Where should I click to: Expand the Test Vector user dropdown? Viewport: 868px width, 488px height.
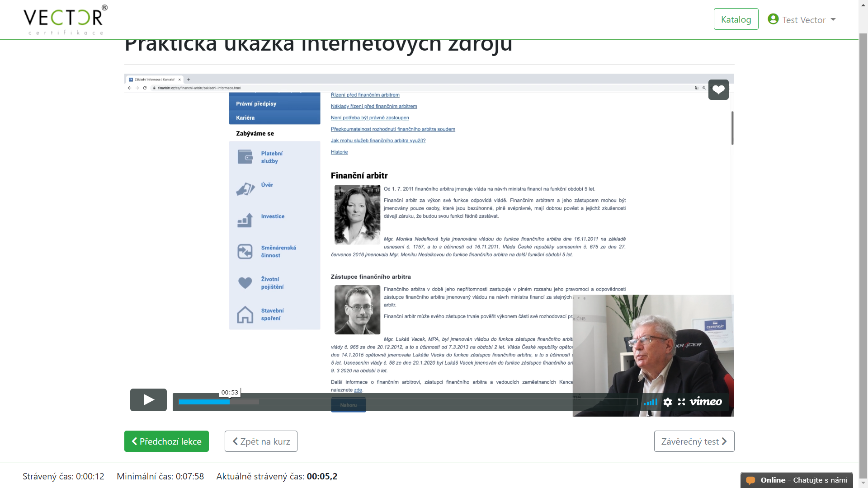[802, 19]
